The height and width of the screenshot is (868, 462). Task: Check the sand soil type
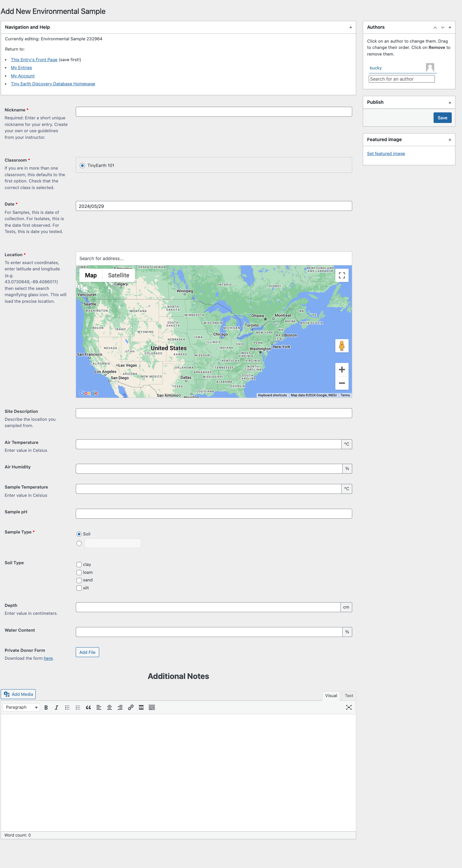(x=79, y=580)
